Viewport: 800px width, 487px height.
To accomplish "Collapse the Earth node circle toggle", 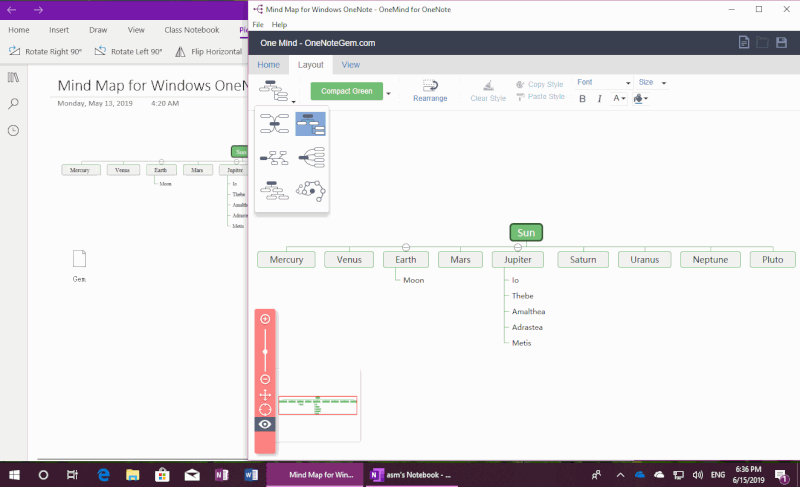I will point(406,247).
